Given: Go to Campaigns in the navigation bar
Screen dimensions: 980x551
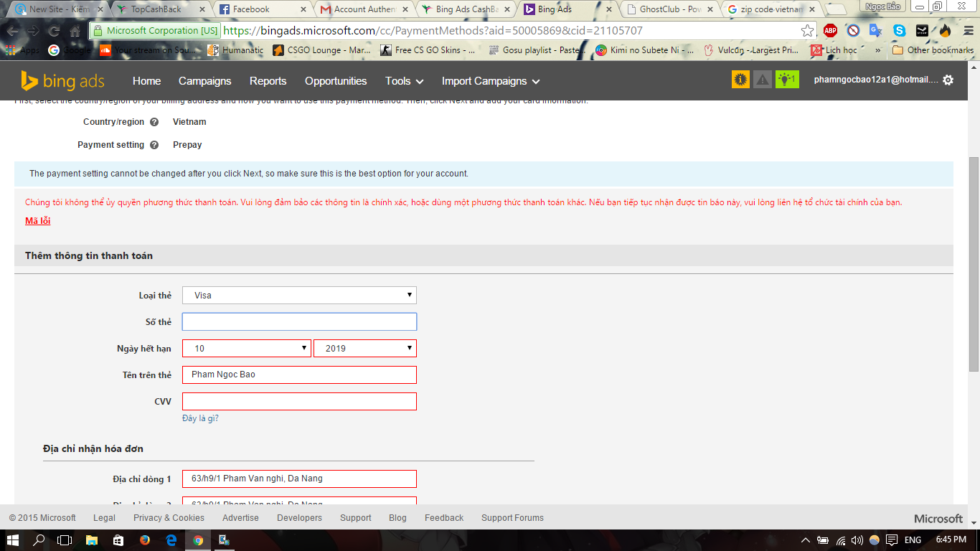Looking at the screenshot, I should 205,81.
